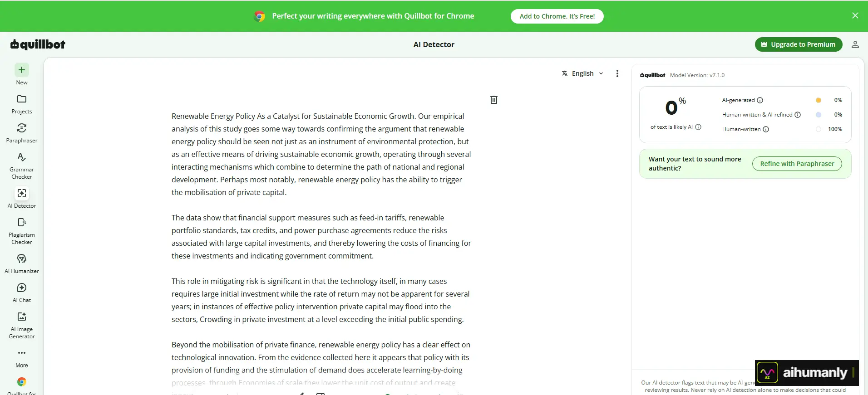Open the AI Humanizer tool
Viewport: 868px width, 395px height.
pyautogui.click(x=22, y=263)
